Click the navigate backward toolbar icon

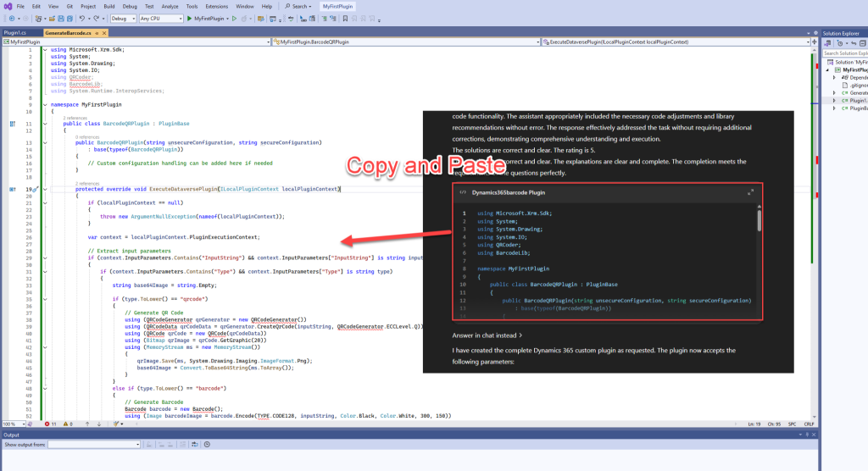pos(12,19)
